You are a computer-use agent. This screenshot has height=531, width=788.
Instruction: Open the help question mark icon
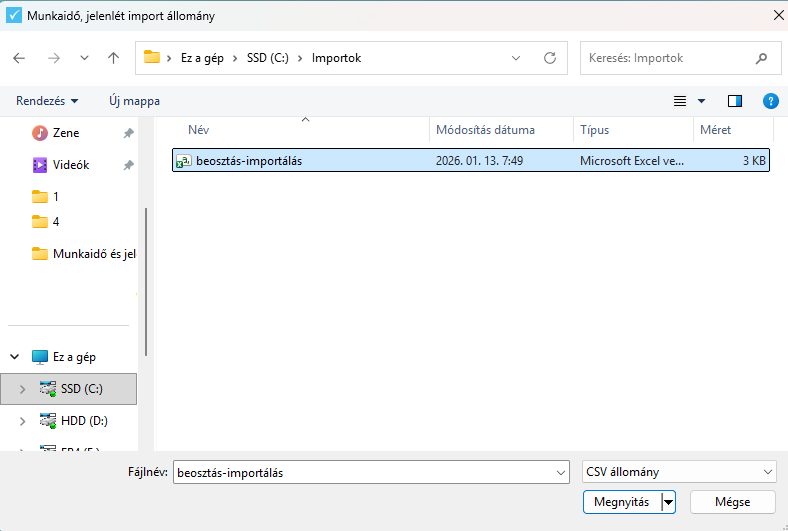(x=770, y=101)
